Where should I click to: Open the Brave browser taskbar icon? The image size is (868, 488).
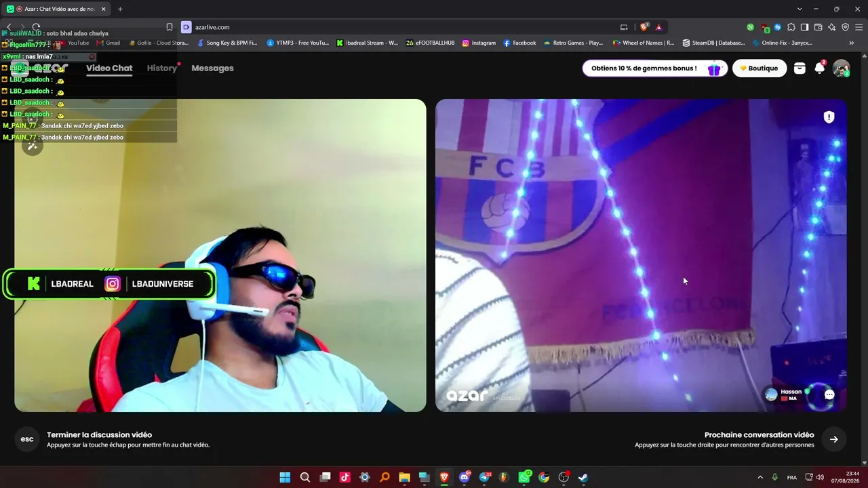[x=444, y=477]
